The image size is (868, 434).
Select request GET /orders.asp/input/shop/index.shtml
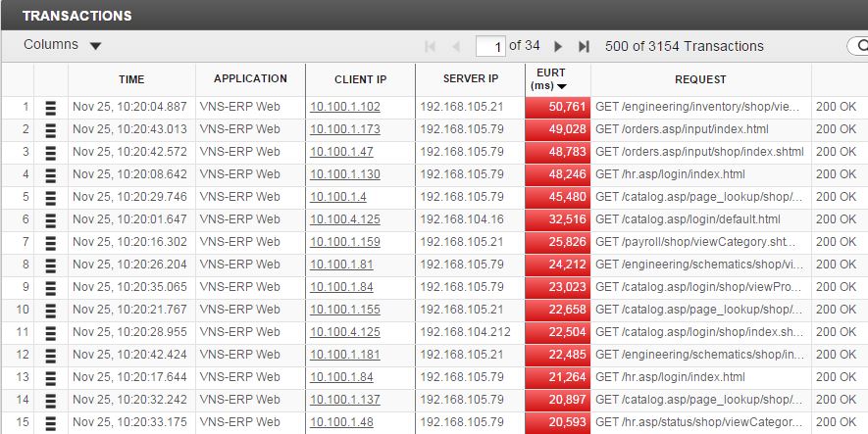pos(699,152)
